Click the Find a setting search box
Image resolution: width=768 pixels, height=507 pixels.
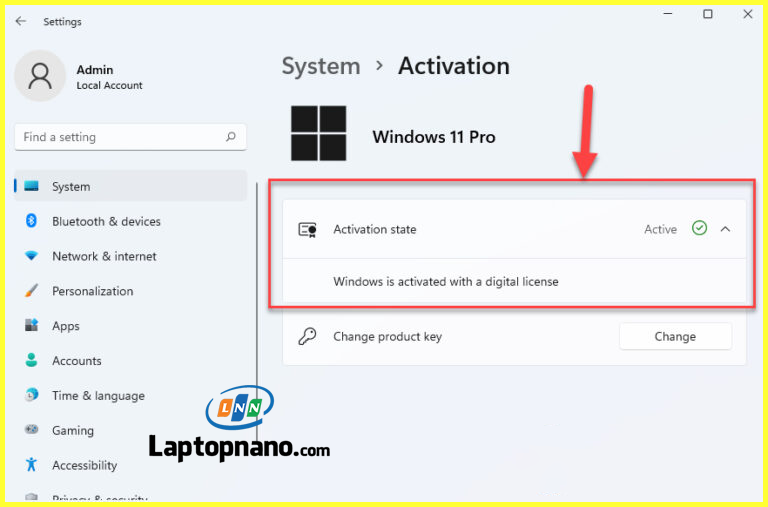[x=130, y=137]
